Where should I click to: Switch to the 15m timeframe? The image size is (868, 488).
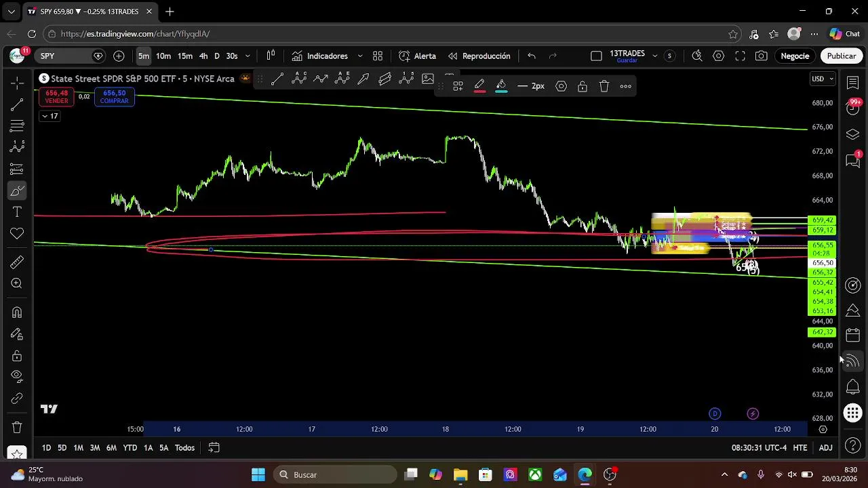[185, 56]
